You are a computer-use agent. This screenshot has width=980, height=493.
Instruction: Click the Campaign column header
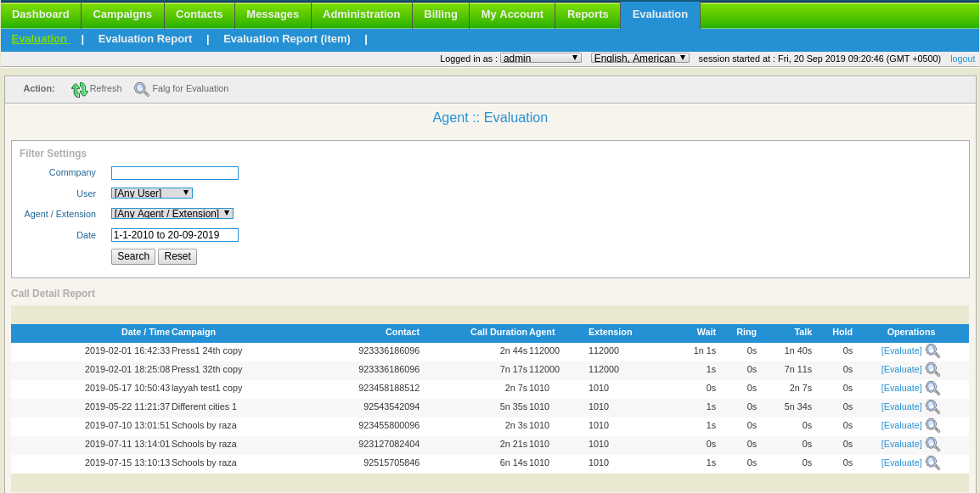click(194, 333)
